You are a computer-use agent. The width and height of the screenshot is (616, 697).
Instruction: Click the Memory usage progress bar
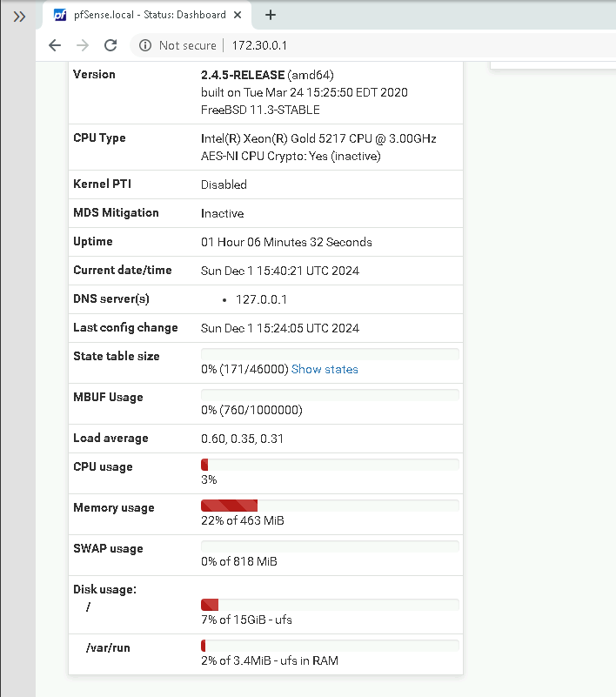coord(330,506)
